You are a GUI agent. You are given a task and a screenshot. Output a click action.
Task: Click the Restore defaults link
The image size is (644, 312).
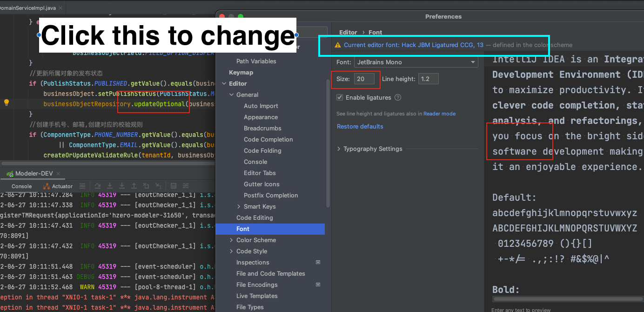[x=360, y=126]
